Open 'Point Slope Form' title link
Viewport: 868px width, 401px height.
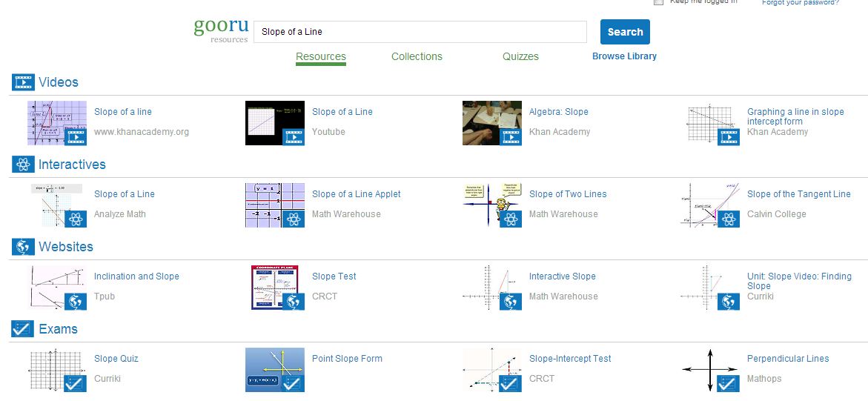[x=347, y=359]
